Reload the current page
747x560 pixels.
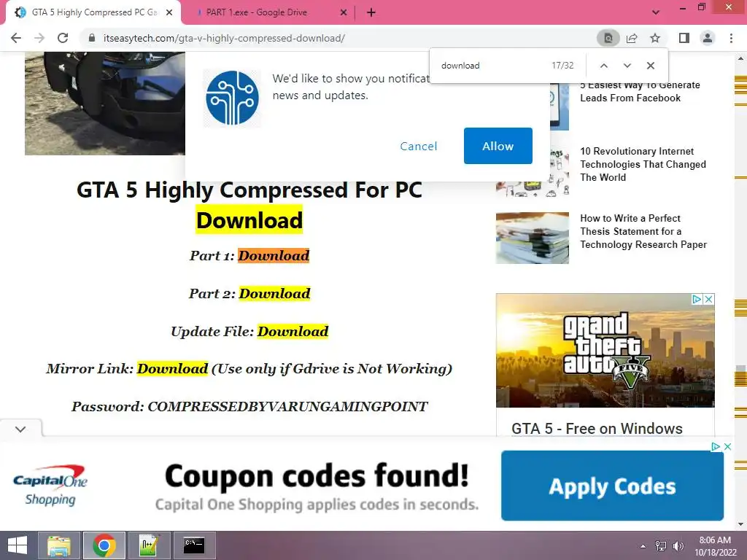tap(63, 38)
